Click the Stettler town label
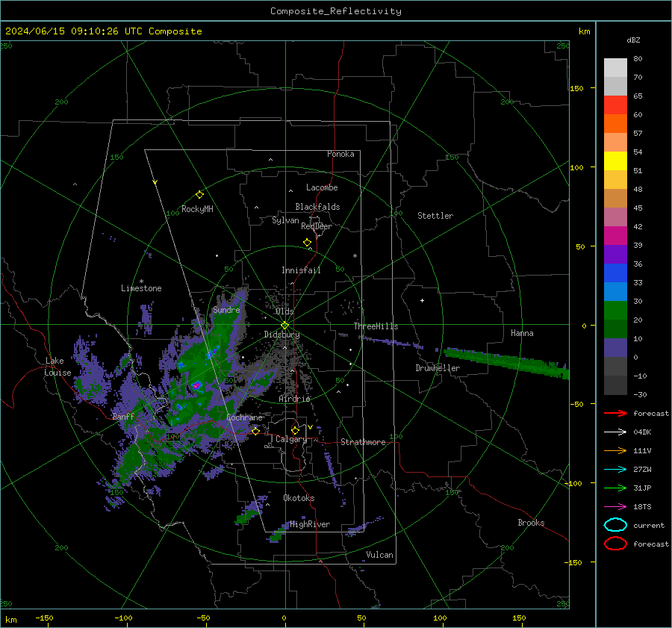672x628 pixels. click(435, 216)
